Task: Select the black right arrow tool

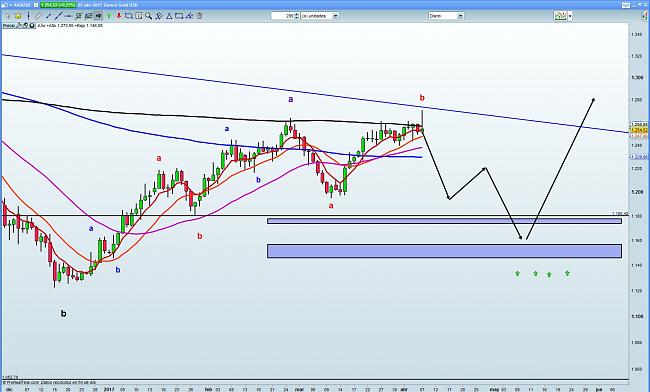Action: [x=98, y=16]
